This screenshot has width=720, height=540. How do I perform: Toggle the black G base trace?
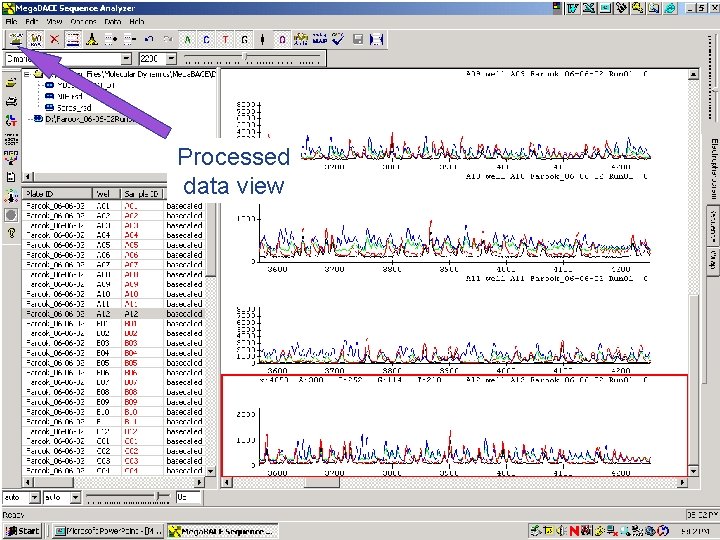244,39
